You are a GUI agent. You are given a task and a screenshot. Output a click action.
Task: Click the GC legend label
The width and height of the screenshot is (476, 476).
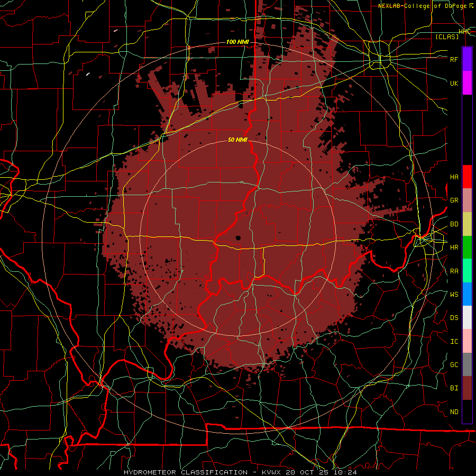454,365
